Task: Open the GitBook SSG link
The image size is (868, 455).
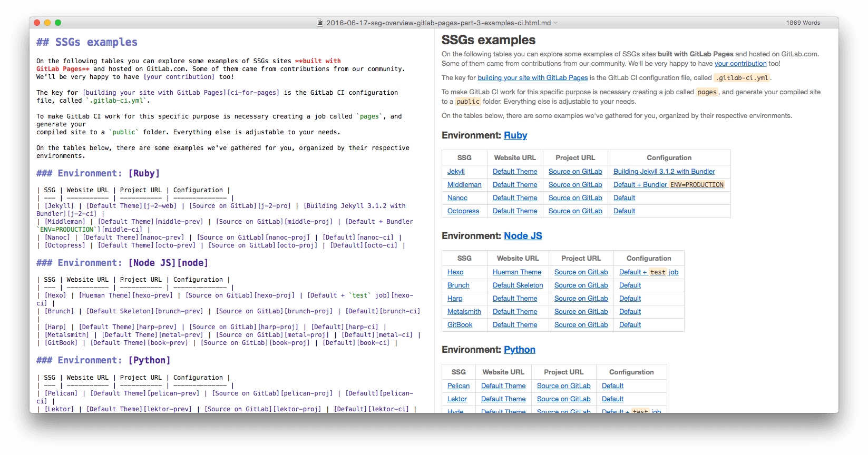Action: click(x=460, y=324)
